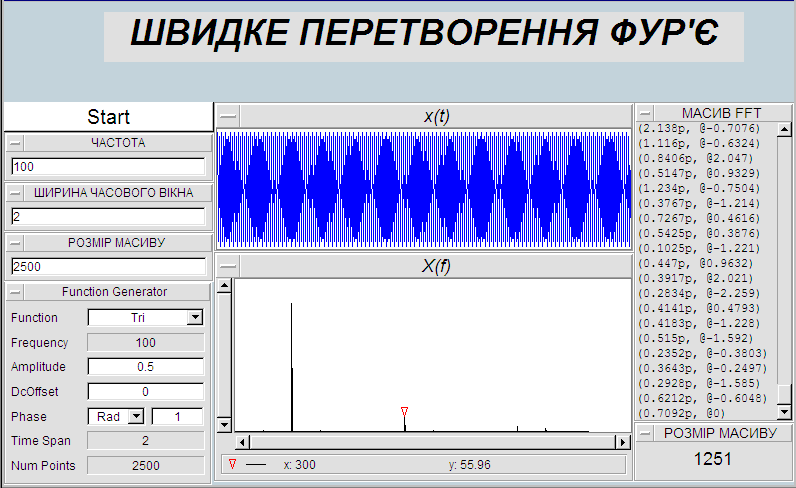Select FFT entry (0.5147p, @0.9329)

(699, 174)
